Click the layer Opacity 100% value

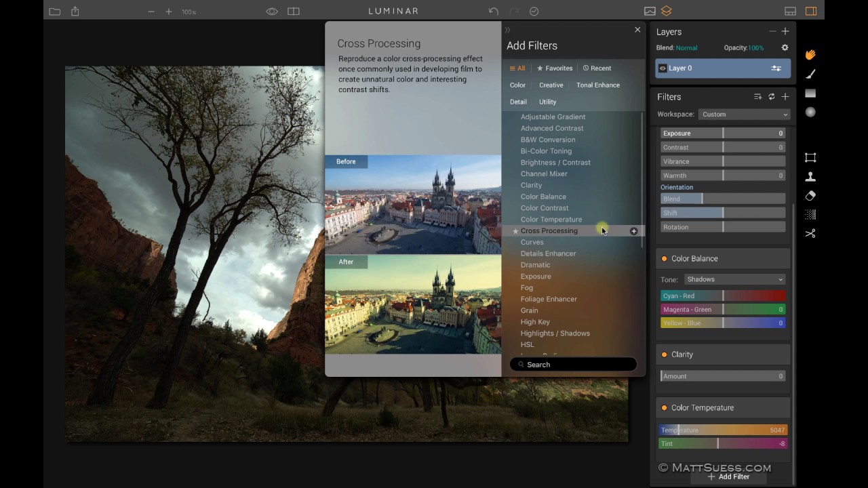(755, 48)
